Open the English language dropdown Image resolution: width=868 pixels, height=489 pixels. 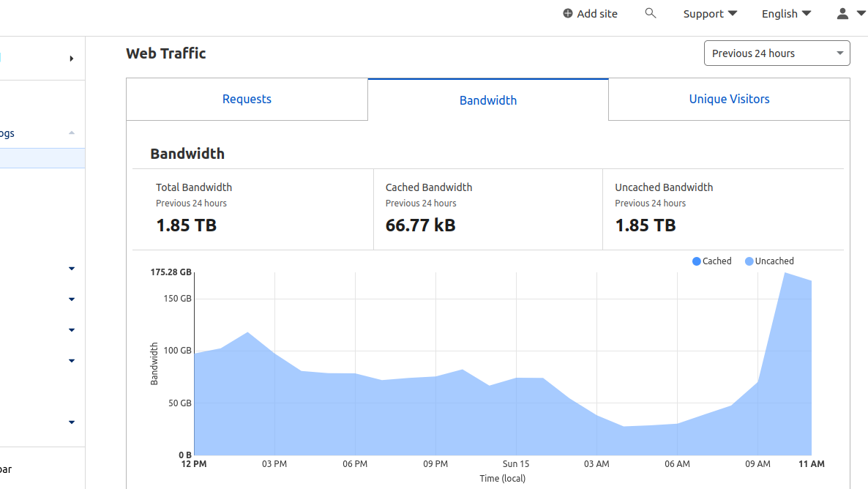(x=786, y=14)
